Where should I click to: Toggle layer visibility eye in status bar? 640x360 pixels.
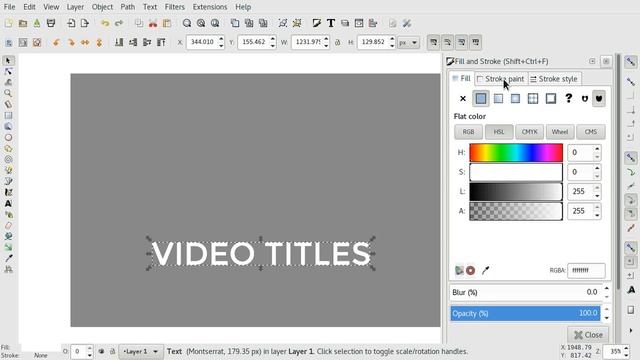(x=101, y=351)
